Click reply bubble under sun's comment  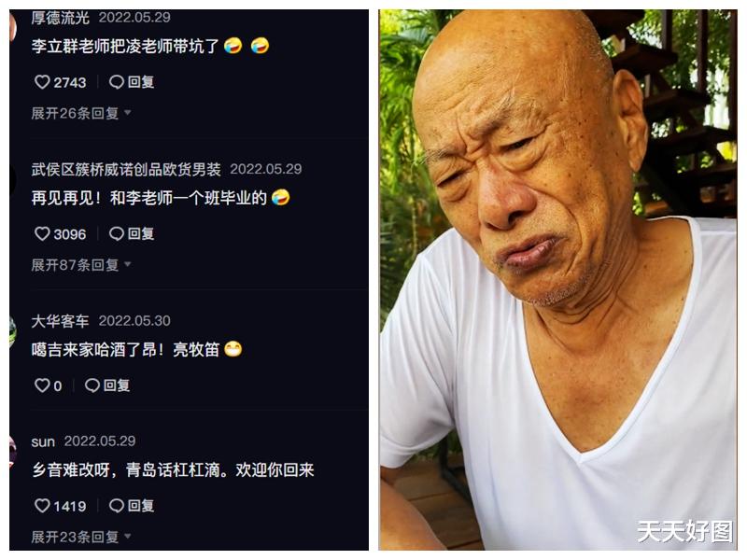[x=117, y=506]
